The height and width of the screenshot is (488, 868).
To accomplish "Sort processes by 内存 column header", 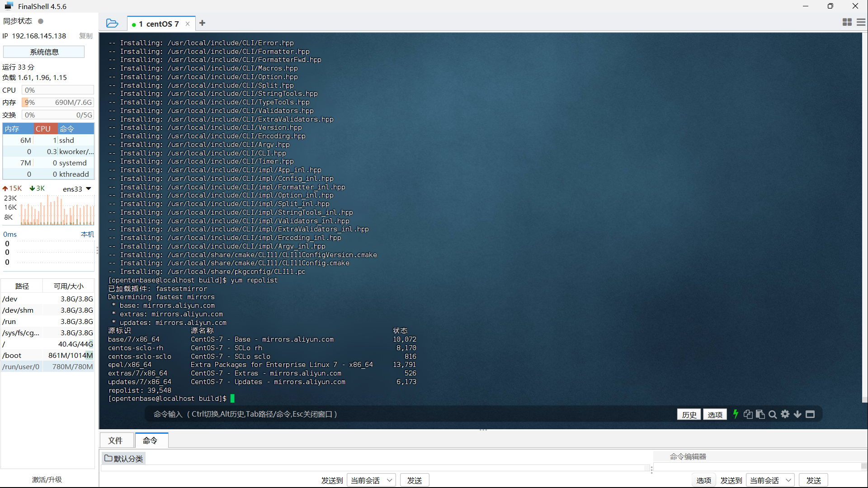I will [12, 129].
